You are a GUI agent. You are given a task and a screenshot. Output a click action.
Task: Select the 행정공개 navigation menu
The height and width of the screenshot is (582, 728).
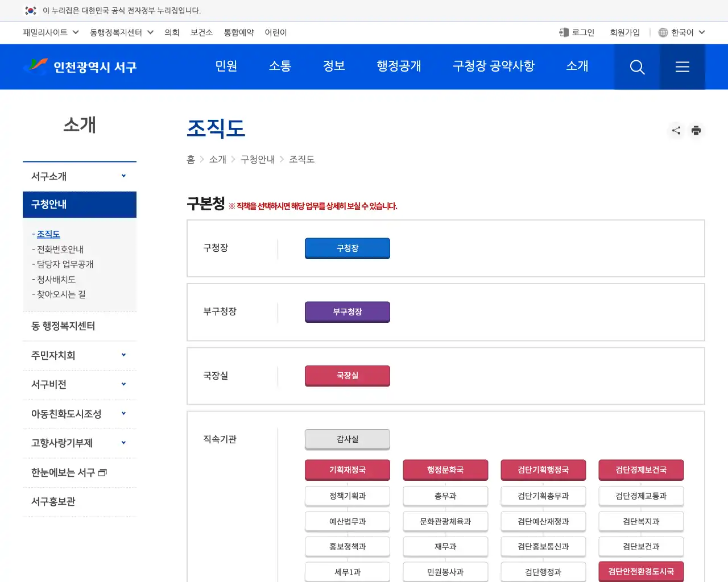tap(399, 66)
